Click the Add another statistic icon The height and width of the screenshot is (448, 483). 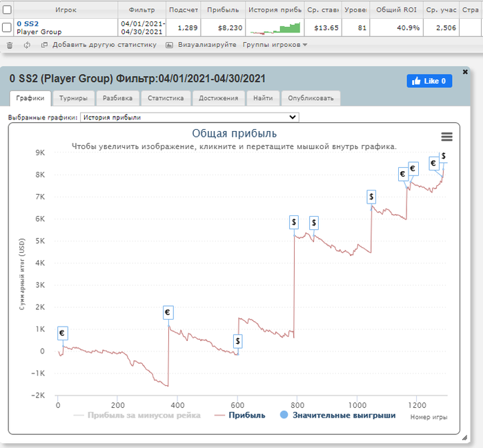[44, 45]
